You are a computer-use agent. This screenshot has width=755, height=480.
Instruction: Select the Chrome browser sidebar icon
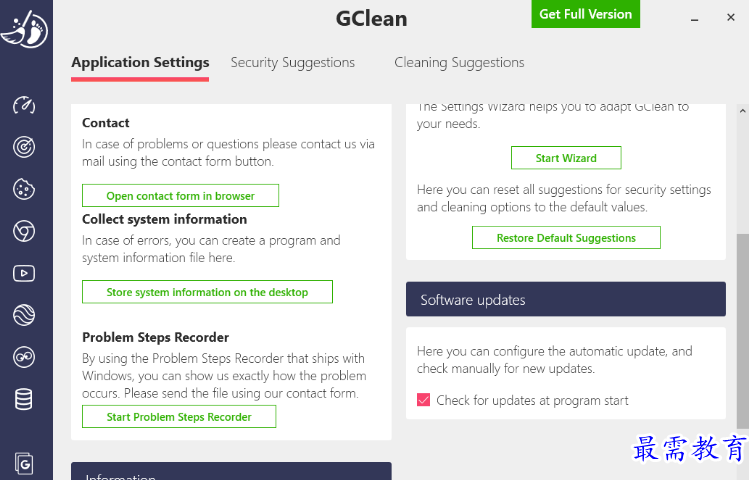(24, 231)
